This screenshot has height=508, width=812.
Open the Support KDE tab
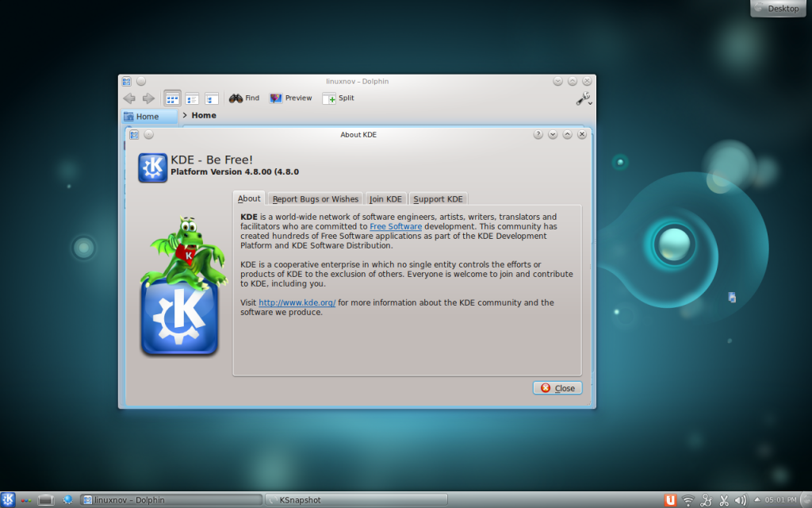[438, 199]
